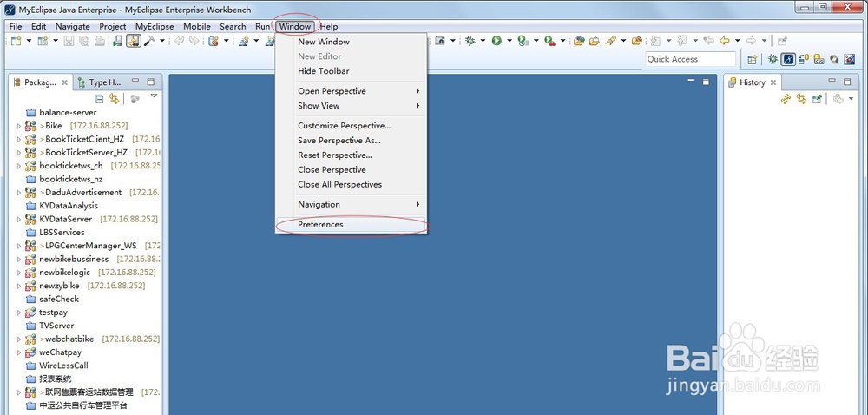The width and height of the screenshot is (868, 415).
Task: Open the File menu
Action: point(16,26)
